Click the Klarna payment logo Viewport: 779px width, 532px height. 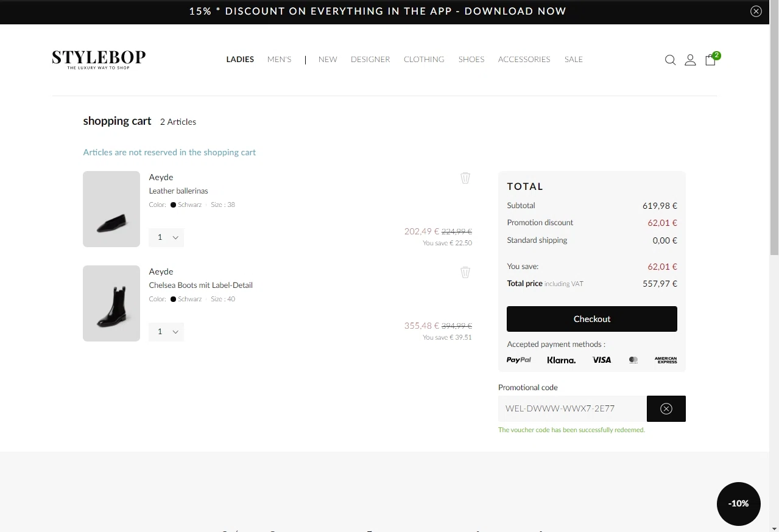click(561, 360)
